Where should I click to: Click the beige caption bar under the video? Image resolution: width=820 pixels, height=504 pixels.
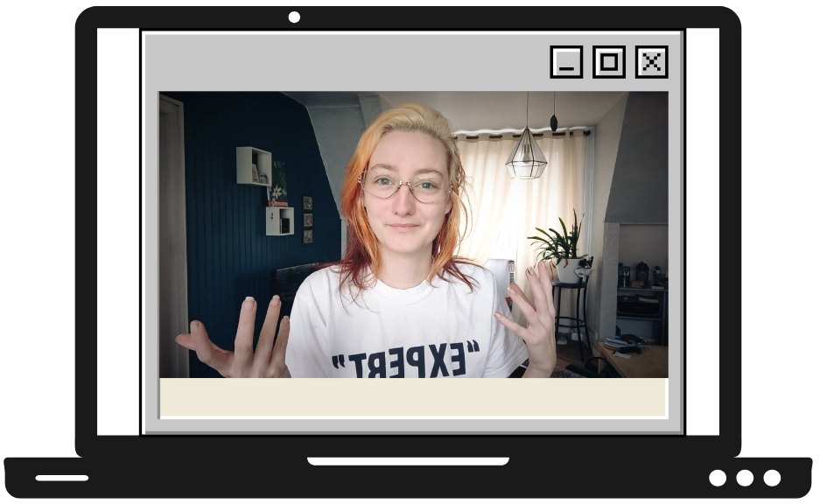[x=413, y=397]
